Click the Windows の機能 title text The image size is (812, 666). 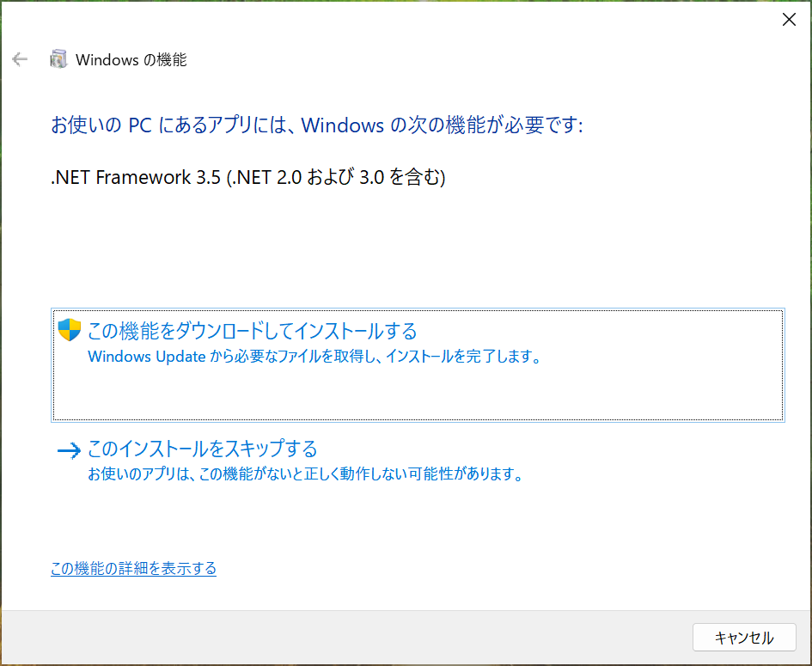(x=131, y=60)
